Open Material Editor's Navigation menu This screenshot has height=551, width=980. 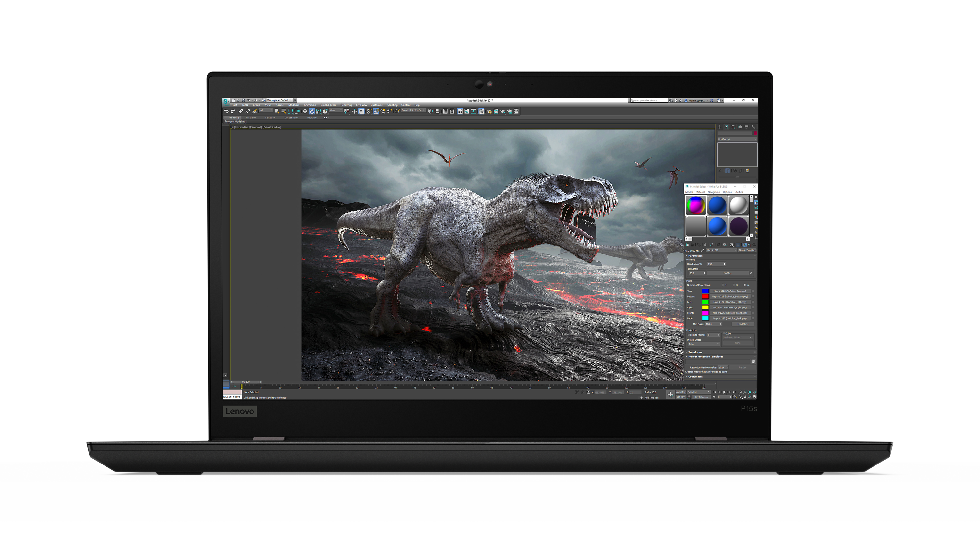(714, 192)
